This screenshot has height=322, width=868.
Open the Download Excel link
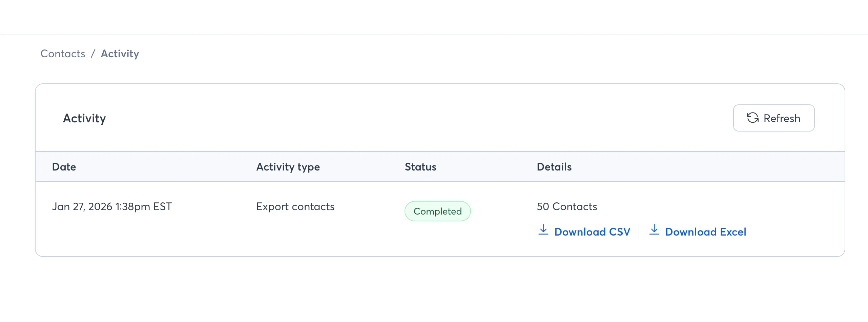705,232
